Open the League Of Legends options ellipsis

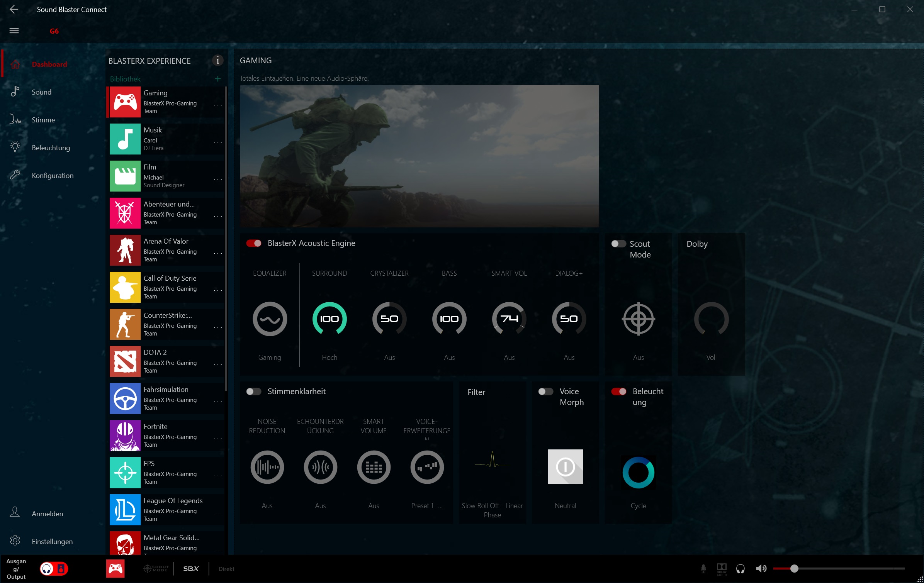218,513
